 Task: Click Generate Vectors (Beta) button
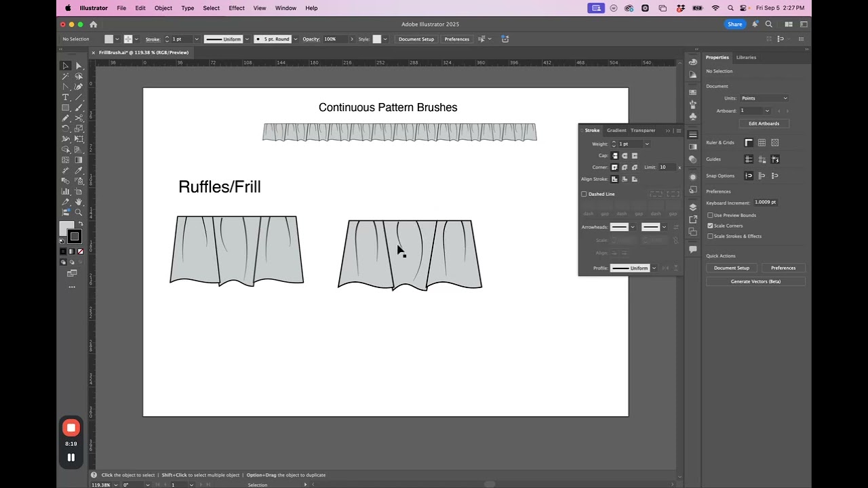pyautogui.click(x=755, y=281)
